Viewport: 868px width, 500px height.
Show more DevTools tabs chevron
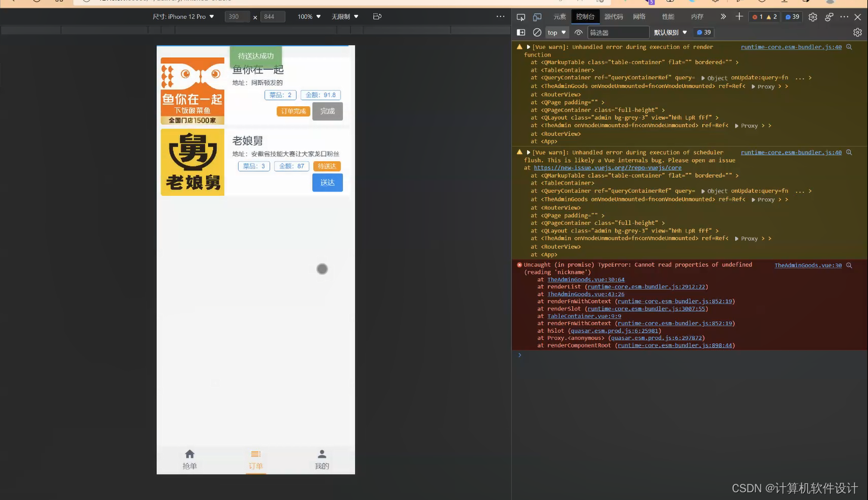click(723, 17)
